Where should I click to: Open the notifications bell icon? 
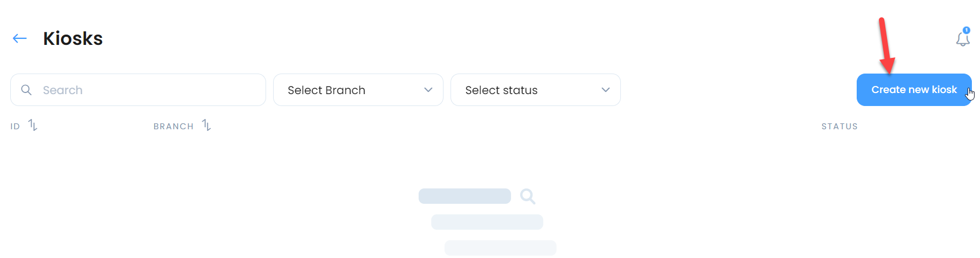click(963, 39)
